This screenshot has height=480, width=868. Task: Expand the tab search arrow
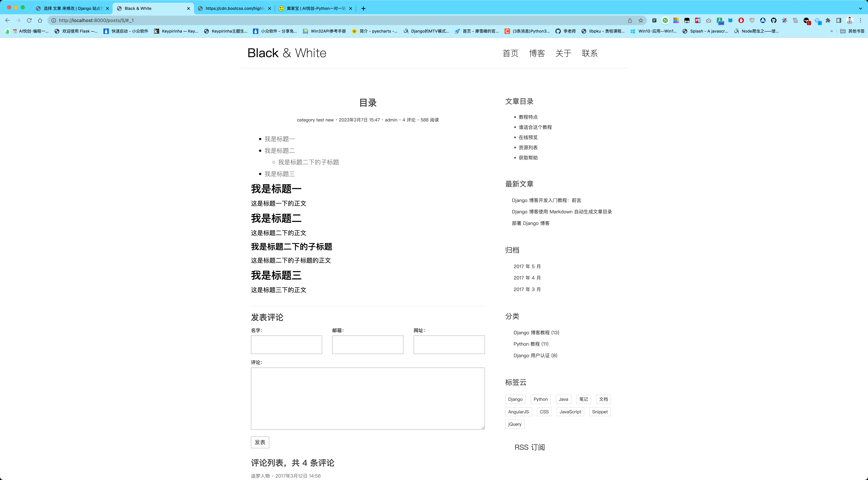tap(860, 8)
